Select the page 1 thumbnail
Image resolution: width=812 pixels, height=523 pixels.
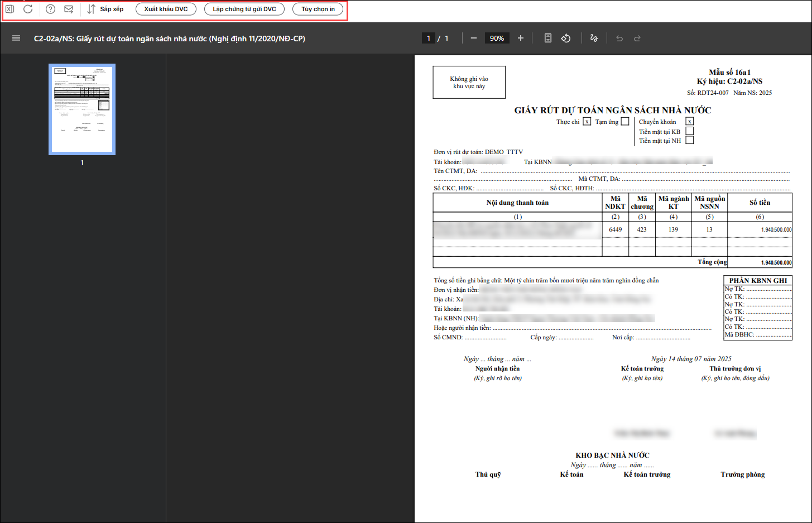(82, 109)
